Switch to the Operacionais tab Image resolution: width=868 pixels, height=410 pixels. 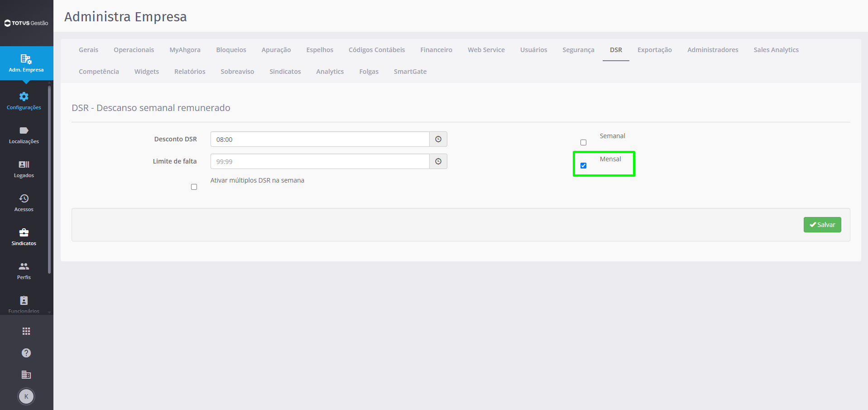(134, 50)
